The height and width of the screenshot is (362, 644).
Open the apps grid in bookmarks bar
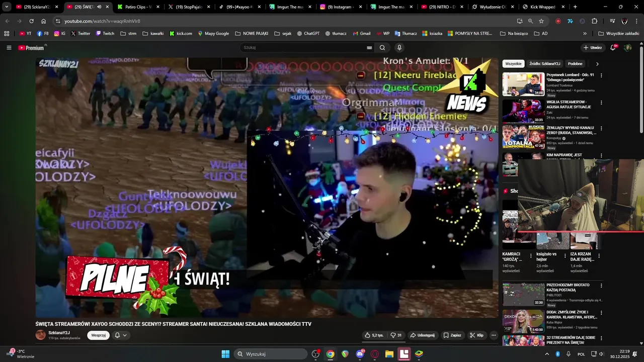click(x=7, y=34)
